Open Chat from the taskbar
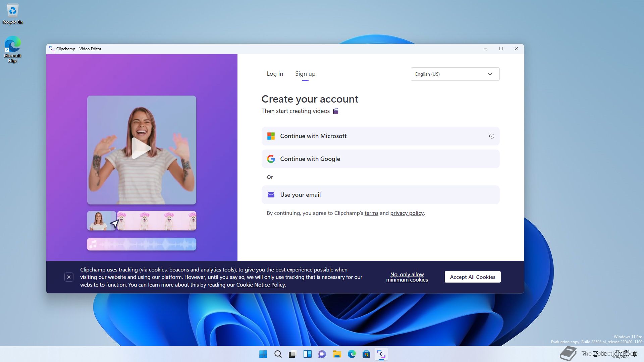 tap(322, 354)
